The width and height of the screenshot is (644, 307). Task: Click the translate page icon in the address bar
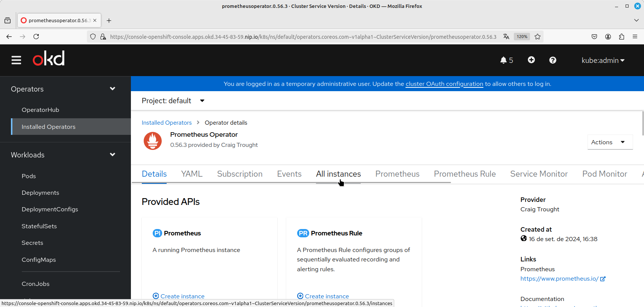[506, 37]
